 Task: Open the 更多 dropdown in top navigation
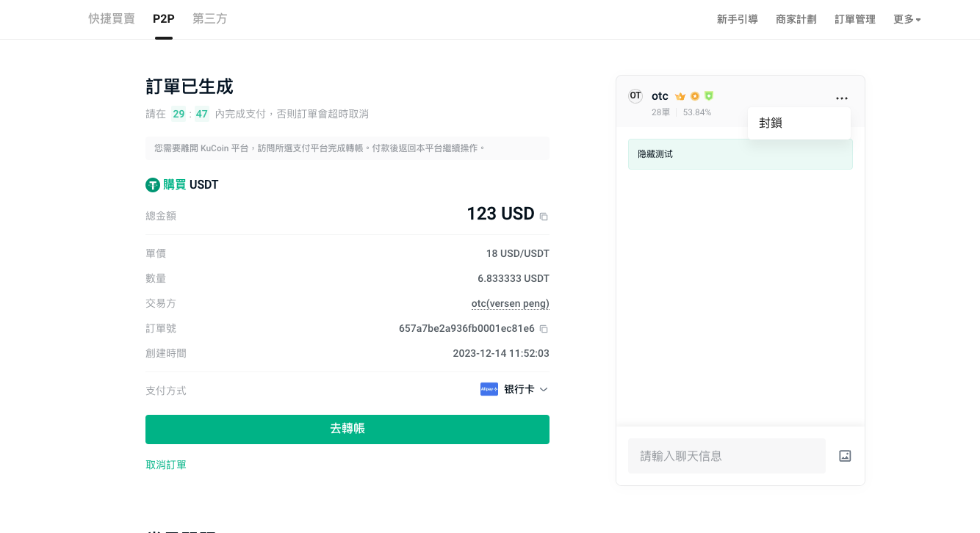pyautogui.click(x=907, y=19)
